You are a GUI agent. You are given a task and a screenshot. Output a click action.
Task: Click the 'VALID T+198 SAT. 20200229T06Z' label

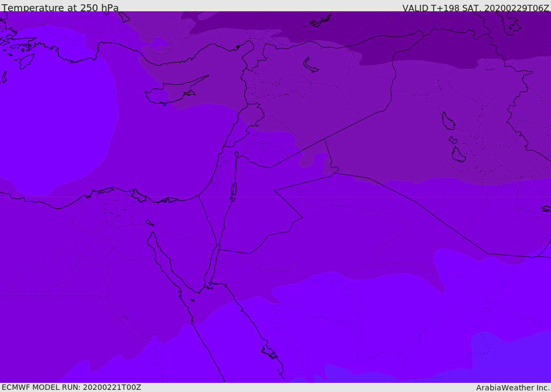coord(476,8)
